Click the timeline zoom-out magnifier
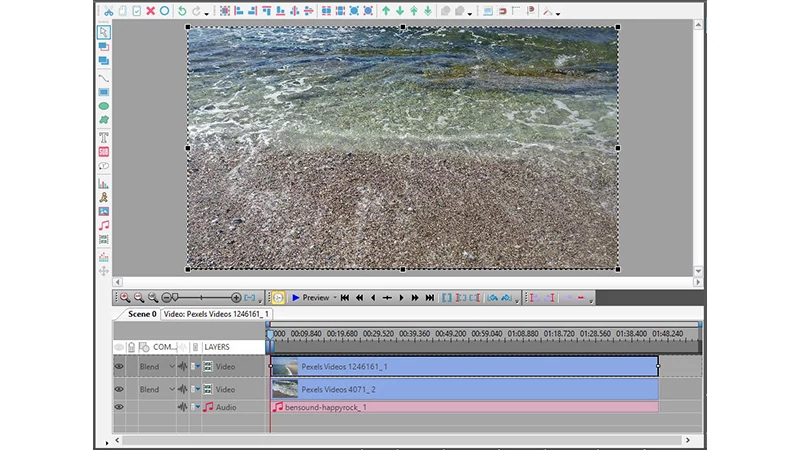The height and width of the screenshot is (450, 800). click(139, 297)
